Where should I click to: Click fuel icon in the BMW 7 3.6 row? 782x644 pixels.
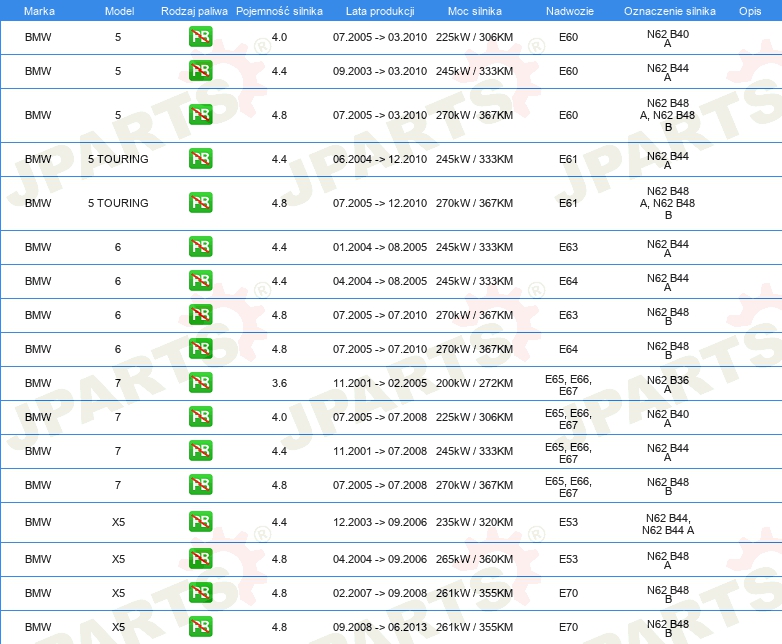click(200, 383)
